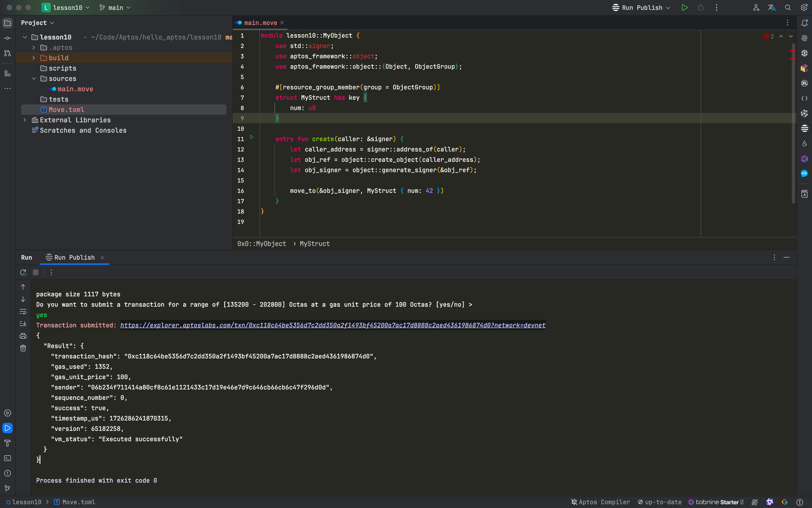The image size is (812, 508).
Task: Open Run panel options kebab menu
Action: [774, 257]
